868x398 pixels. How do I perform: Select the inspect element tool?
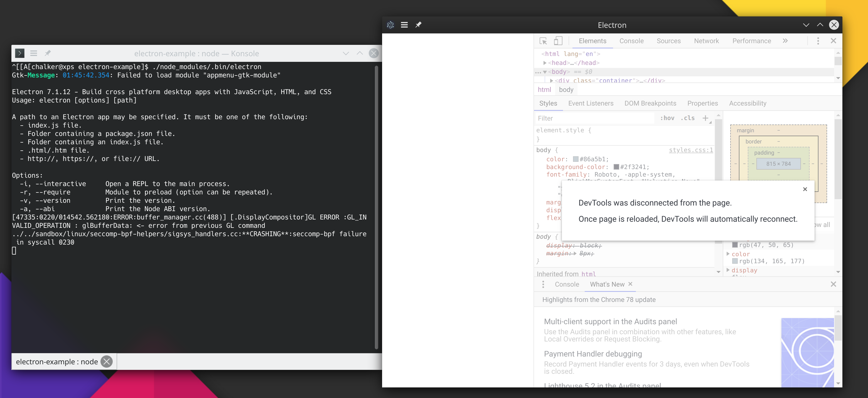tap(543, 40)
